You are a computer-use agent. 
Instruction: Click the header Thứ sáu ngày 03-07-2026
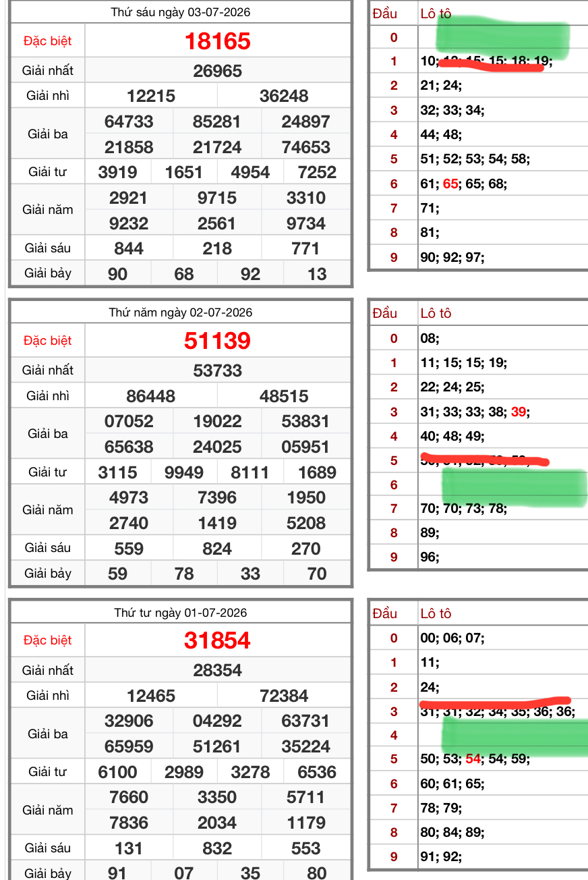[181, 13]
